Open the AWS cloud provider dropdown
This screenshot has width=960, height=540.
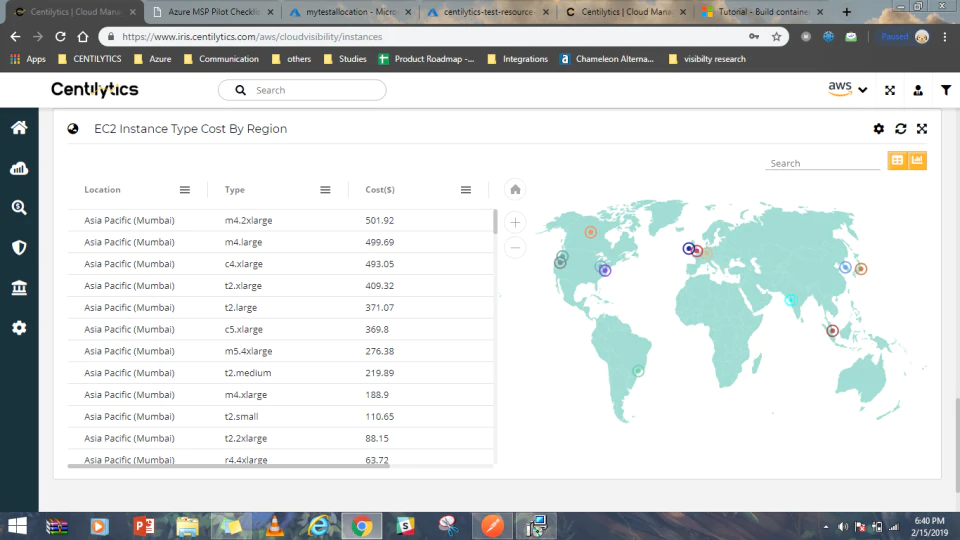coord(847,89)
